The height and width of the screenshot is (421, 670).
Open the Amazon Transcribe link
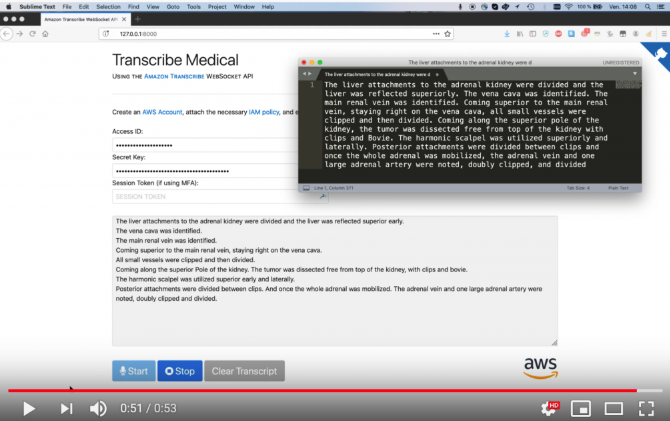click(x=174, y=77)
